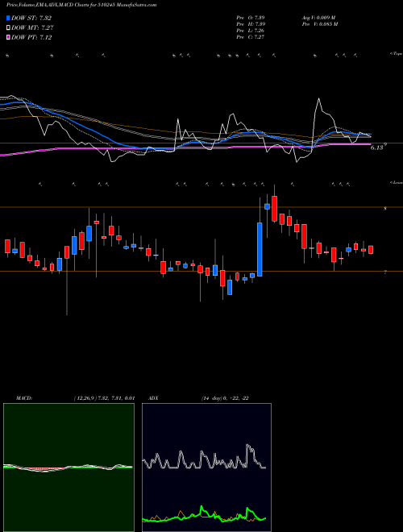This screenshot has width=403, height=532.
Task: Click the MACD '(12,26,9) 7.32, 7.31, 0.01' values
Action: click(x=104, y=398)
